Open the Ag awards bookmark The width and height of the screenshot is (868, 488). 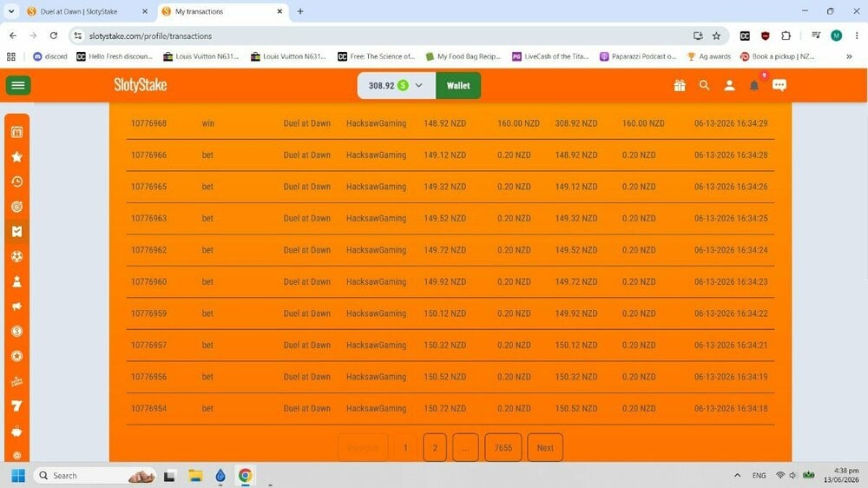pyautogui.click(x=709, y=56)
